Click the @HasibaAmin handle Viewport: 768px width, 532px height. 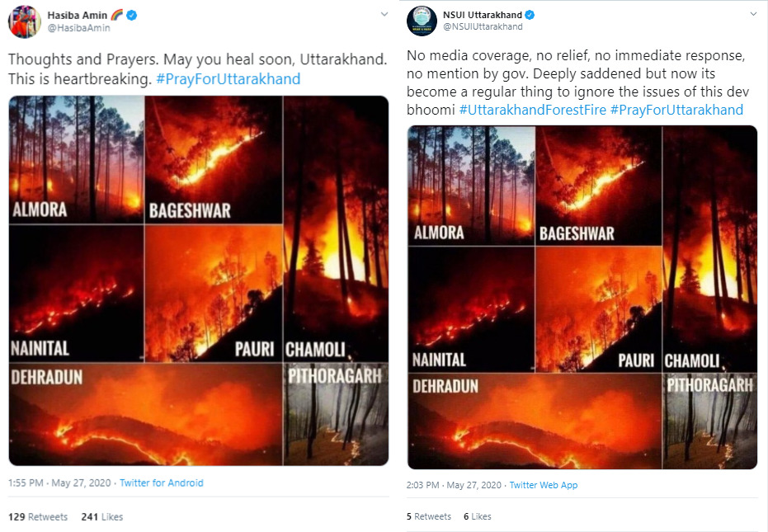[79, 28]
